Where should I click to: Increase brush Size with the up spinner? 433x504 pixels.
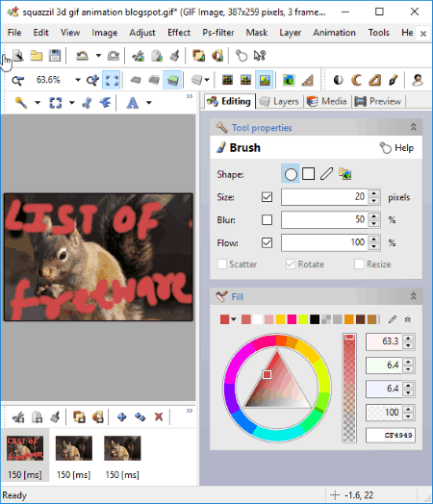pyautogui.click(x=373, y=193)
